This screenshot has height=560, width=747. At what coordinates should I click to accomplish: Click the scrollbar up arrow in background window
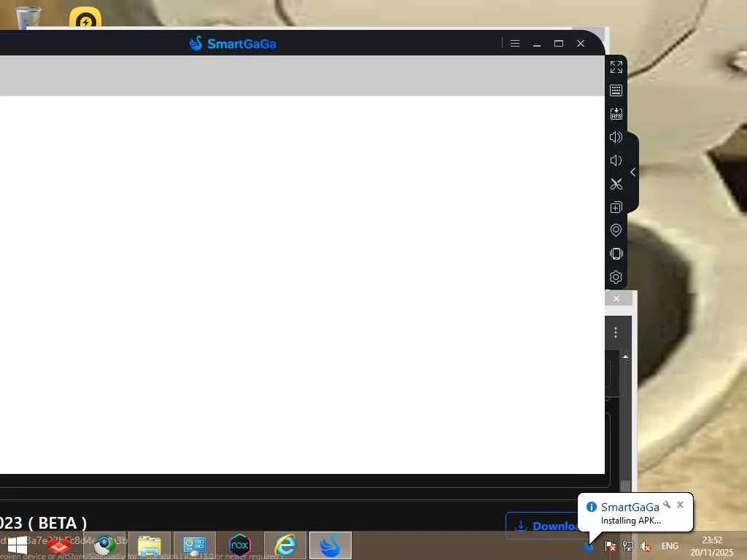click(625, 357)
